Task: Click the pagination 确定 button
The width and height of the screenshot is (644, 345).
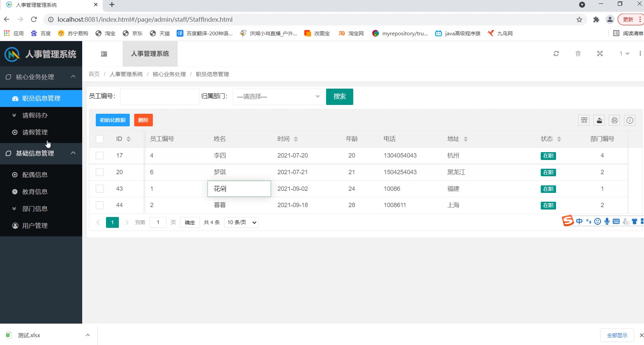Action: click(190, 222)
